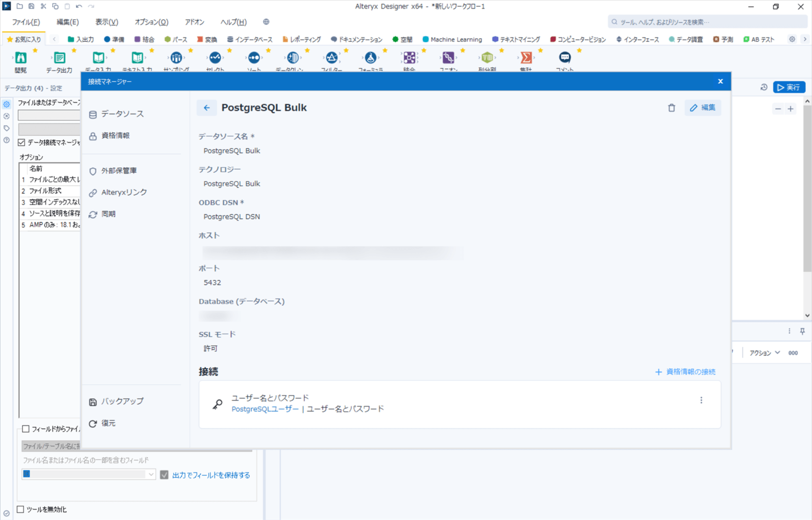Delete data source with trash icon
This screenshot has height=520, width=812.
(x=672, y=108)
